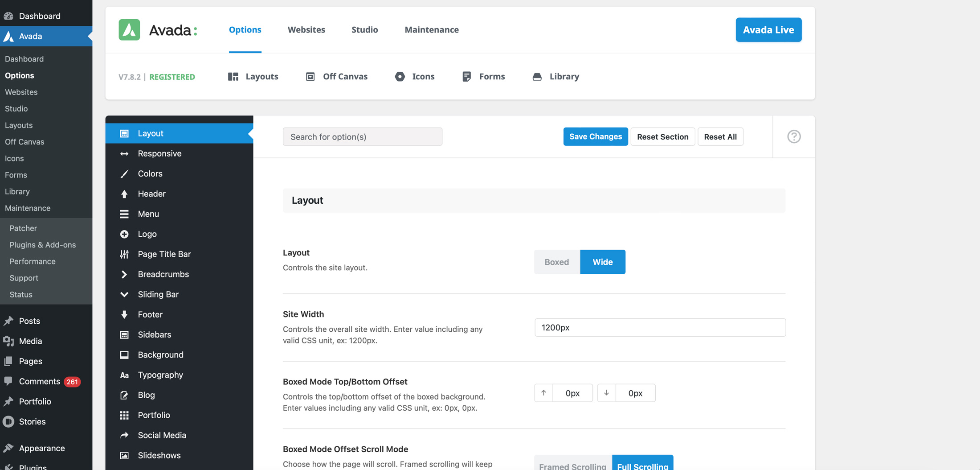Open the Options tab

[245, 29]
